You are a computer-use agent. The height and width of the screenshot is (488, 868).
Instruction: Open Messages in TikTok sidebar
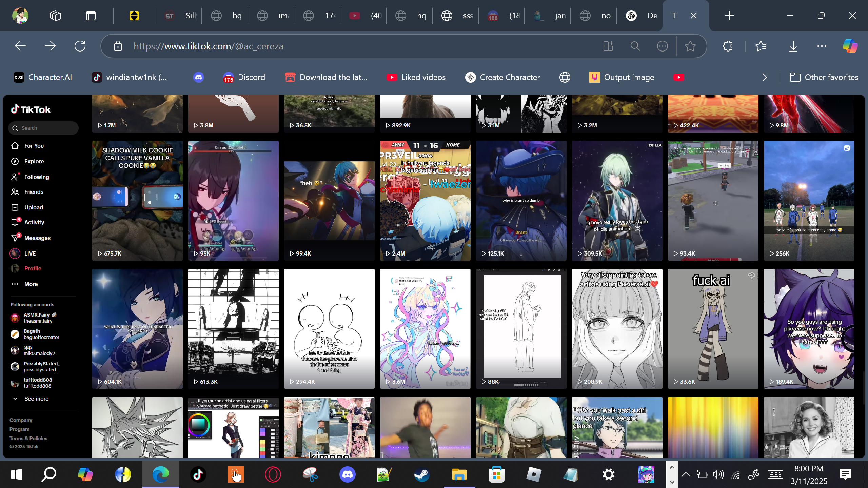click(x=37, y=238)
